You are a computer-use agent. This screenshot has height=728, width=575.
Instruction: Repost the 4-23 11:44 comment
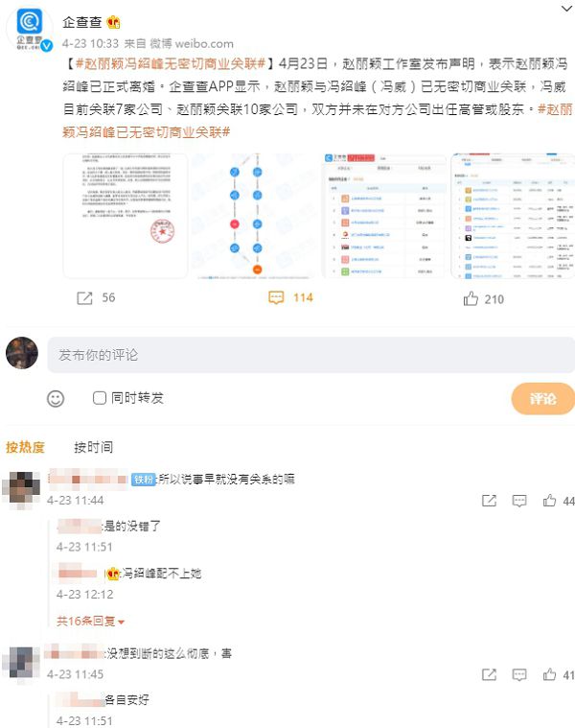click(x=489, y=501)
